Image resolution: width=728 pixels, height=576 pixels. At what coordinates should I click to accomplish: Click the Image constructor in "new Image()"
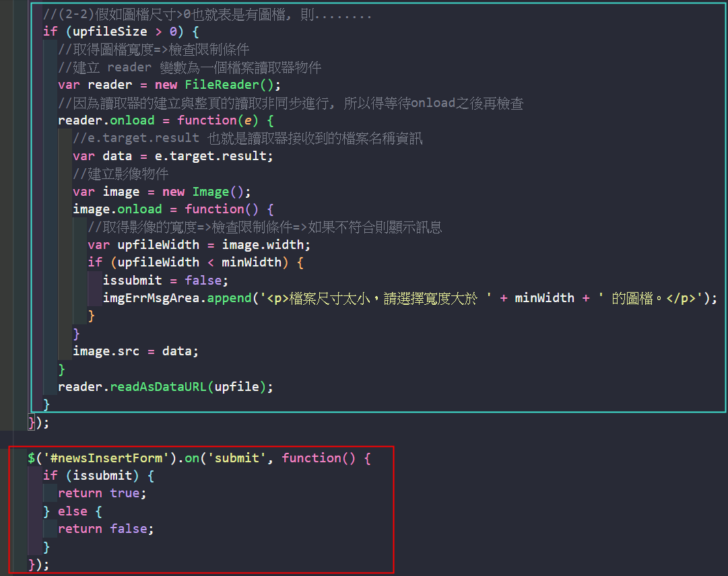coord(210,192)
